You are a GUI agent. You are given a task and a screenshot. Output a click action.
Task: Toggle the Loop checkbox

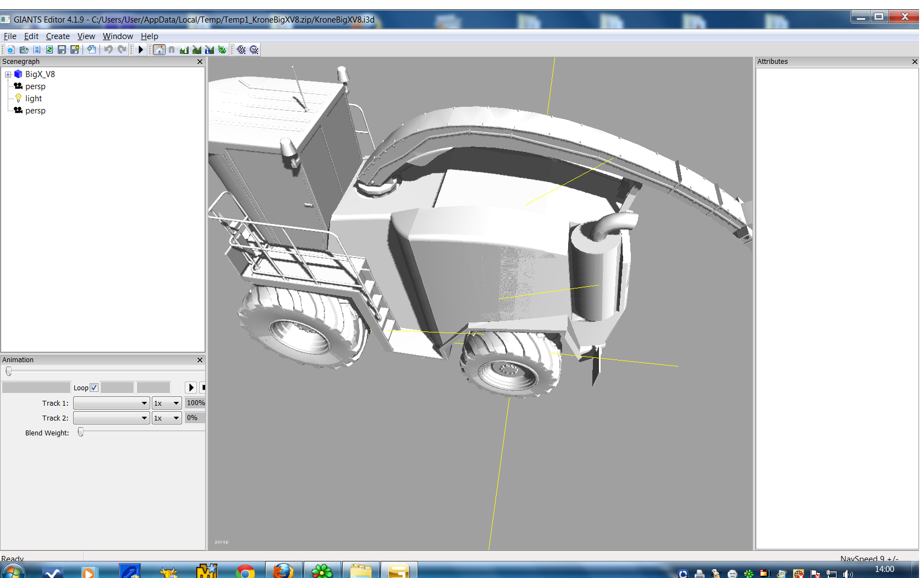click(94, 388)
